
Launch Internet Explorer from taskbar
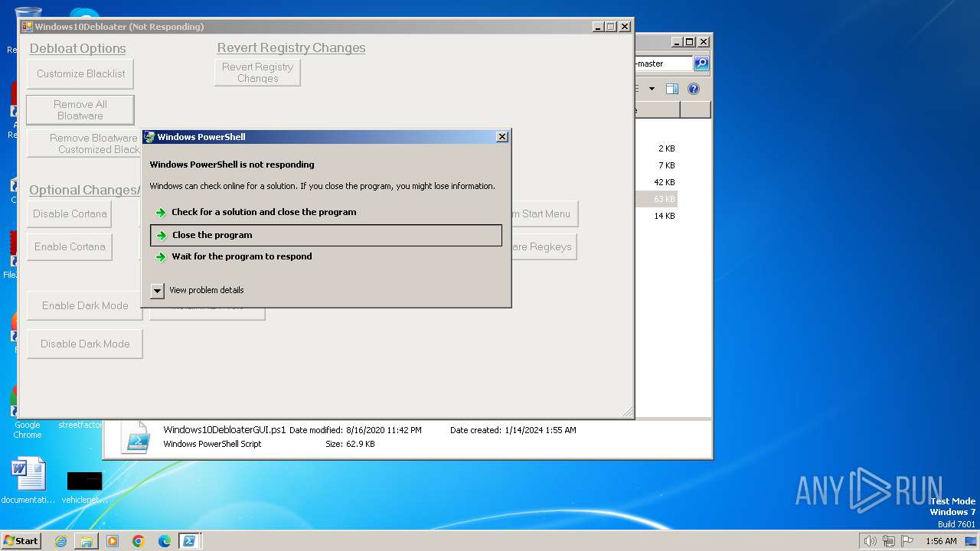pos(60,541)
